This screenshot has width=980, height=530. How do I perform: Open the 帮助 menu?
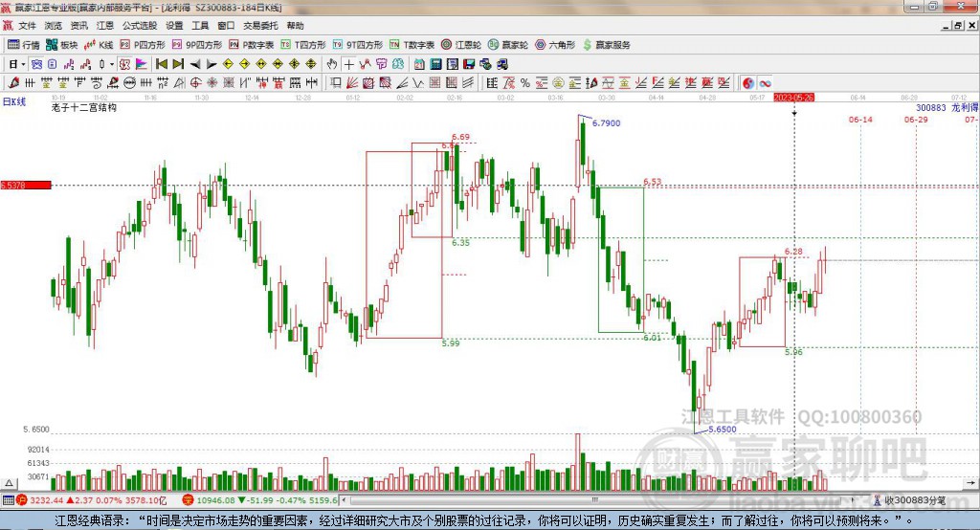[295, 26]
